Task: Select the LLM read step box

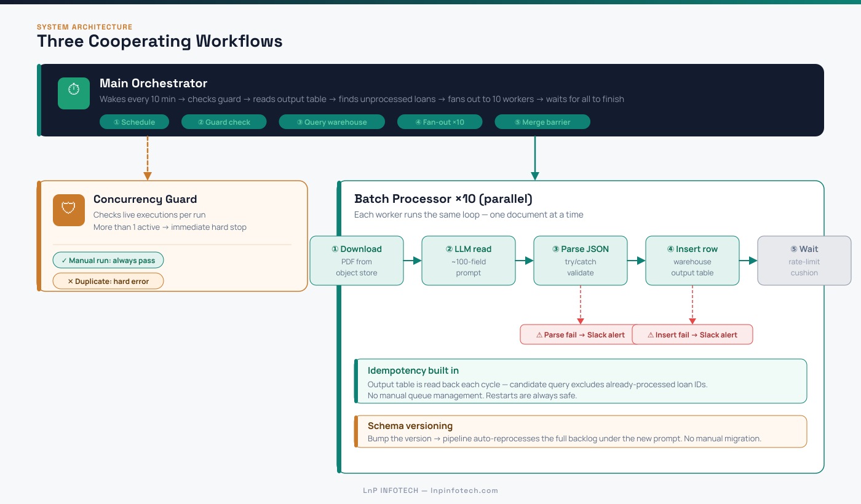Action: click(x=469, y=261)
